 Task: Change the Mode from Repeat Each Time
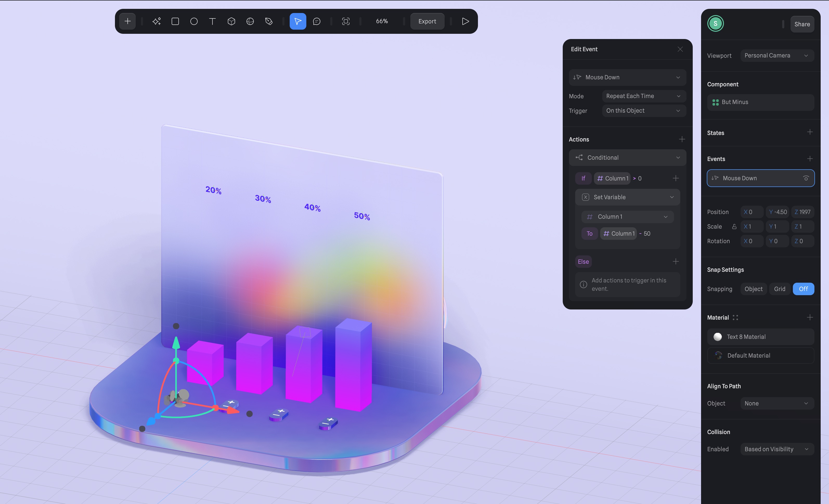643,96
